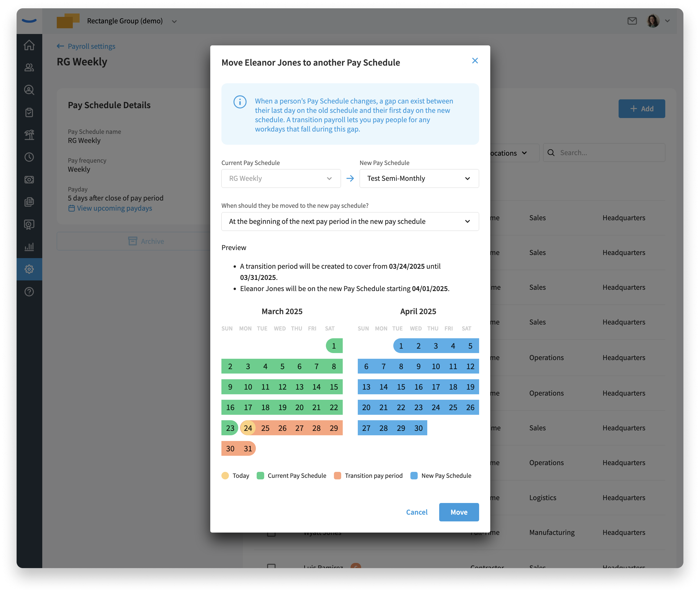The width and height of the screenshot is (700, 593).
Task: Click the arrow between pay schedule dropdowns
Action: 350,178
